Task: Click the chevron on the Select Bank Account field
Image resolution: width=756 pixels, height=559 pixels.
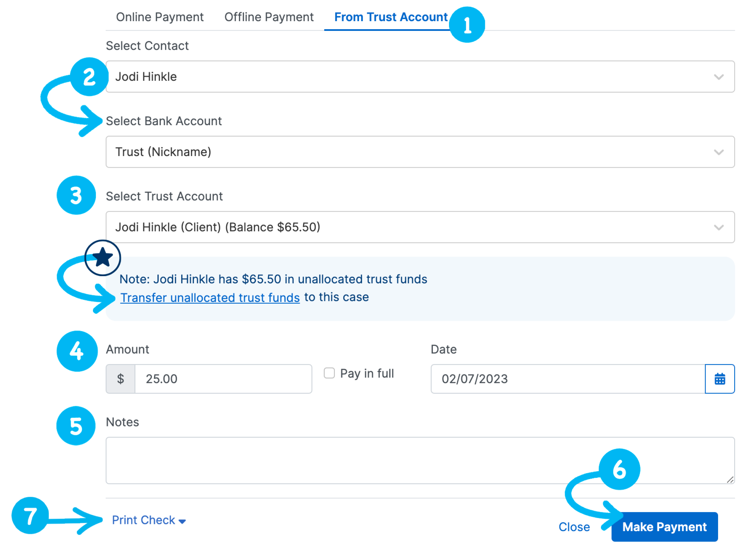Action: 719,152
